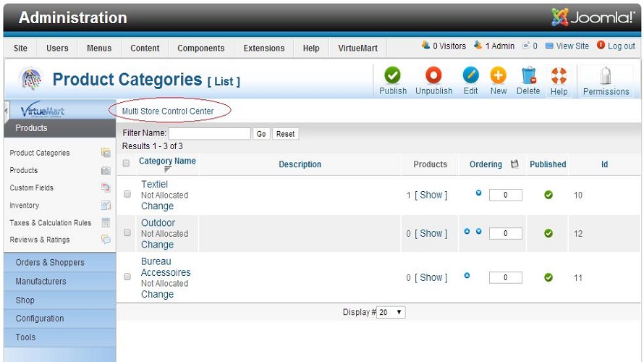Check the Bureau Accessoires row checkbox
This screenshot has width=644, height=362.
[x=127, y=277]
